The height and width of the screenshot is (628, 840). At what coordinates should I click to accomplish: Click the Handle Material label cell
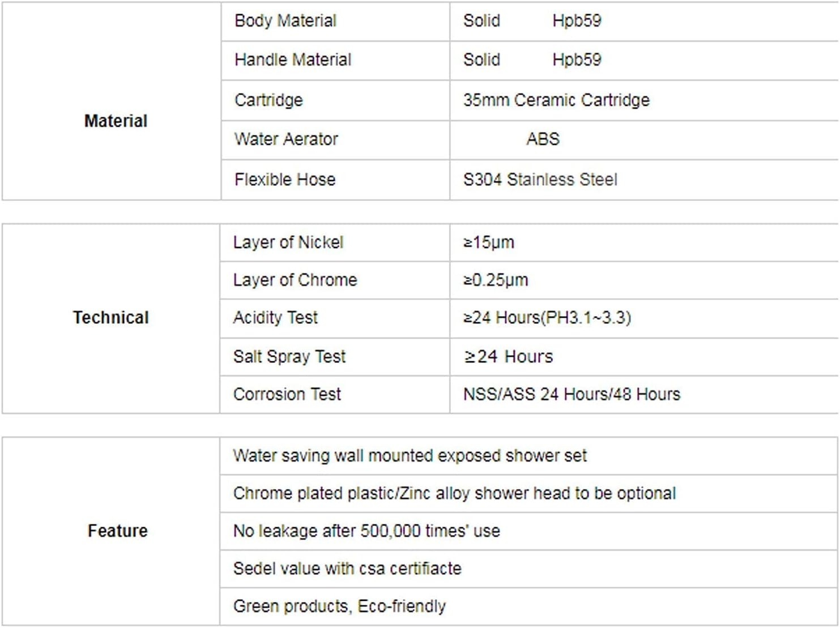click(335, 60)
